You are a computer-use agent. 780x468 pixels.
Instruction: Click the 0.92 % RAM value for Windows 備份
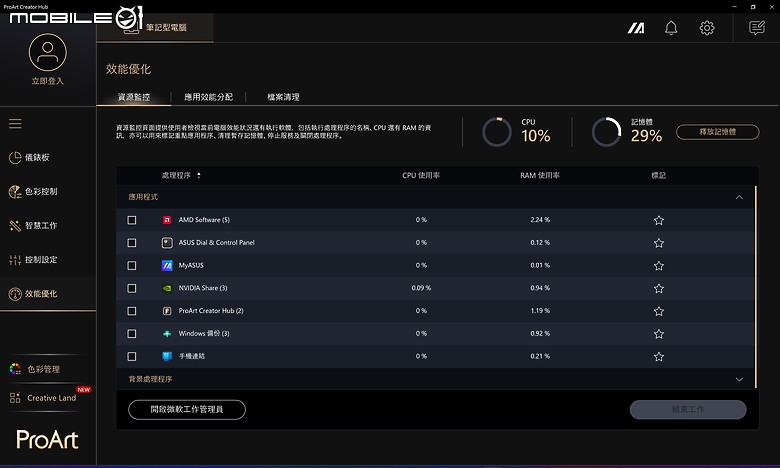point(540,334)
